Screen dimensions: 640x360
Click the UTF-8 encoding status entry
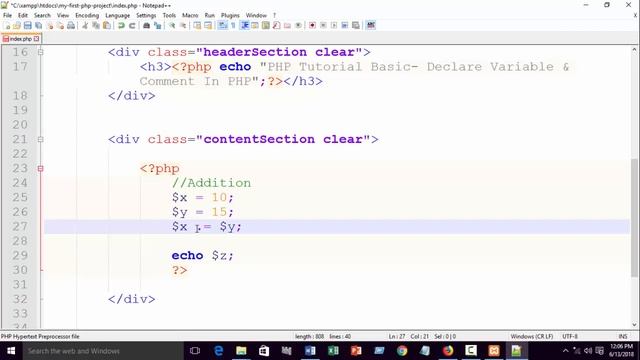point(570,336)
